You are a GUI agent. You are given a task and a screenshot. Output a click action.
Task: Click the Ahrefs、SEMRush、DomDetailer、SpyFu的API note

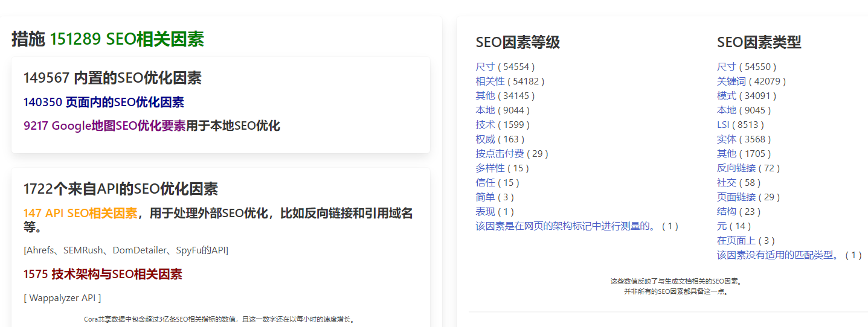tap(126, 250)
